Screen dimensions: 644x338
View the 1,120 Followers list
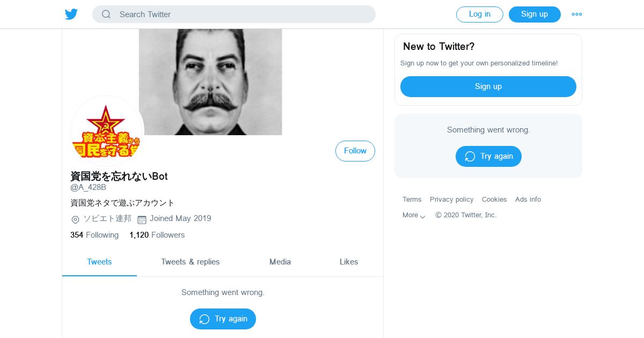(157, 235)
